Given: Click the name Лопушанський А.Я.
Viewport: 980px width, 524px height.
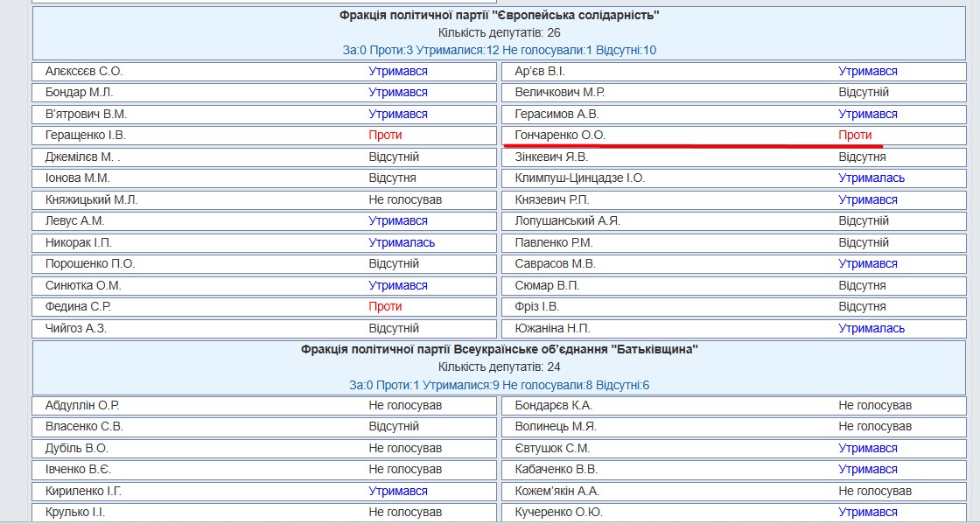Looking at the screenshot, I should tap(568, 221).
